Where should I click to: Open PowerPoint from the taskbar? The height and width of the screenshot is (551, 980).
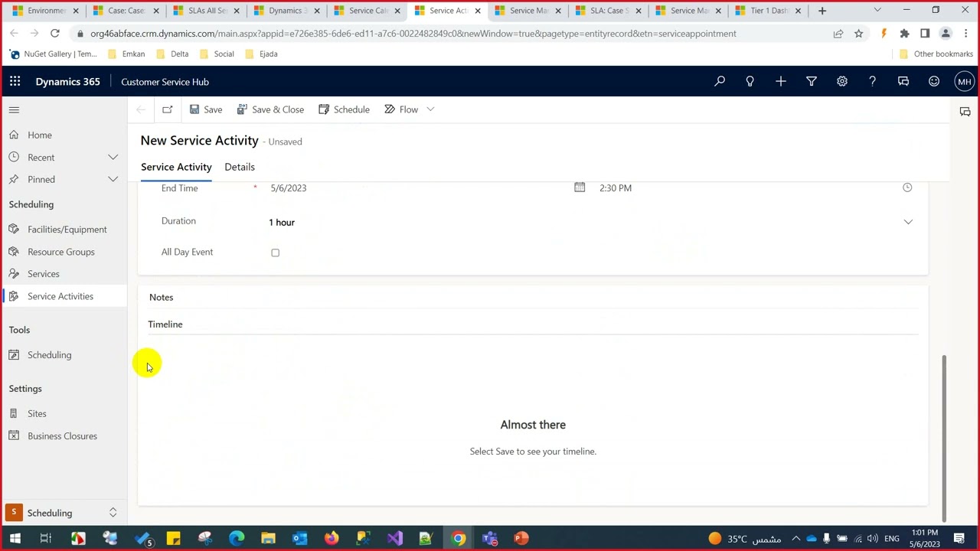click(521, 538)
